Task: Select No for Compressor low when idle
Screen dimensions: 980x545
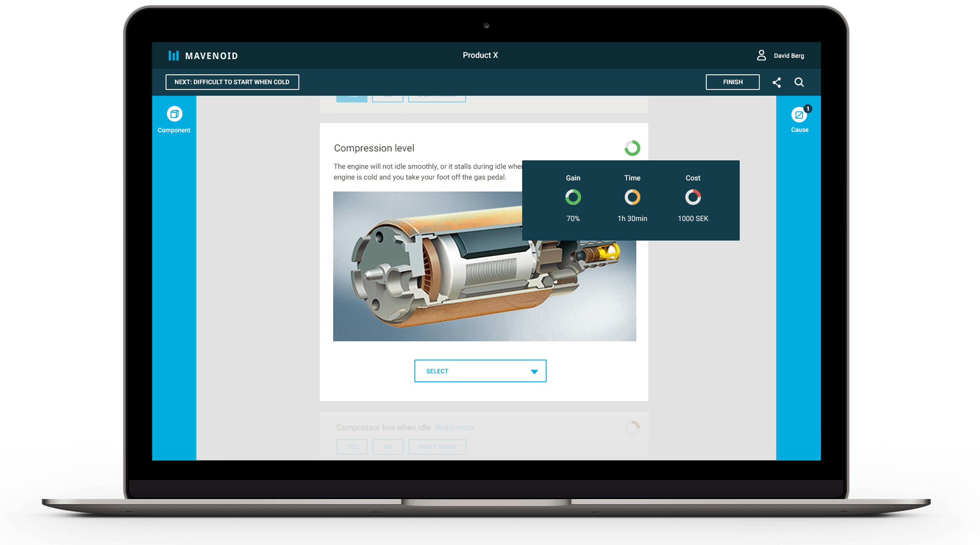Action: pyautogui.click(x=388, y=447)
